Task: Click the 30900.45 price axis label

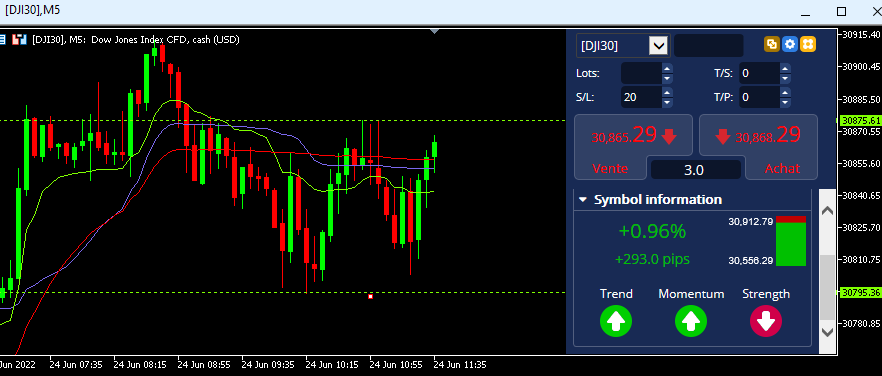Action: pos(861,67)
